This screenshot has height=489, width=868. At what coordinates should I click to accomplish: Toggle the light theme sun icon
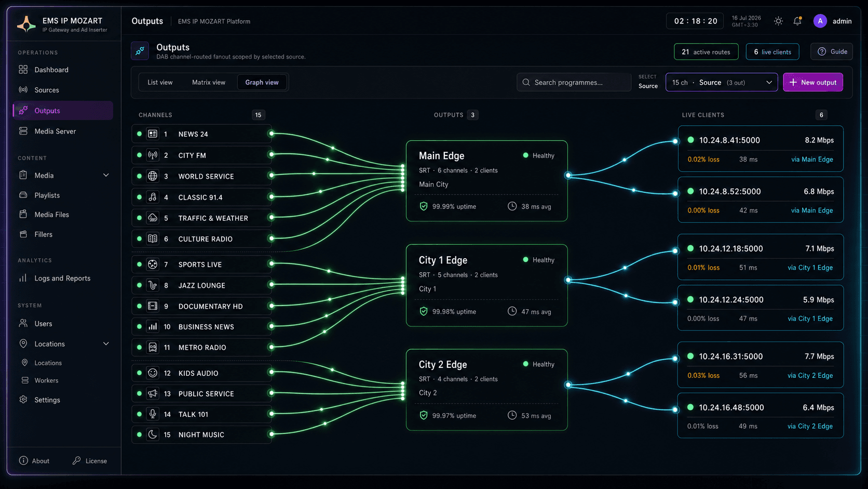pos(778,21)
